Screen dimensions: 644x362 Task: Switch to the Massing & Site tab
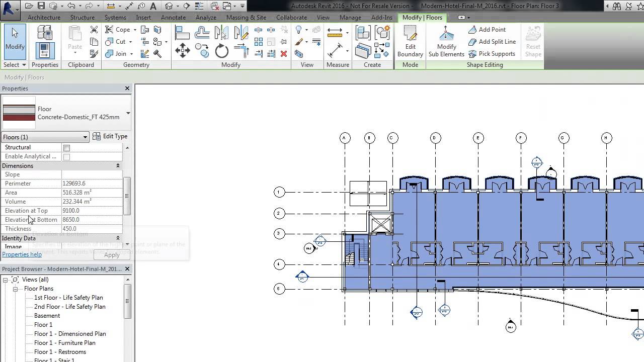246,17
